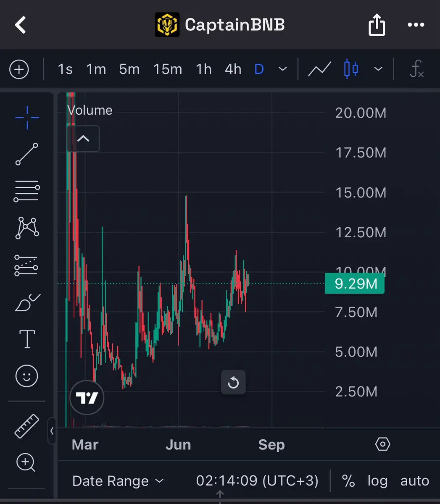Activate the zoom-in magnifier tool
The width and height of the screenshot is (440, 504).
pos(26,463)
